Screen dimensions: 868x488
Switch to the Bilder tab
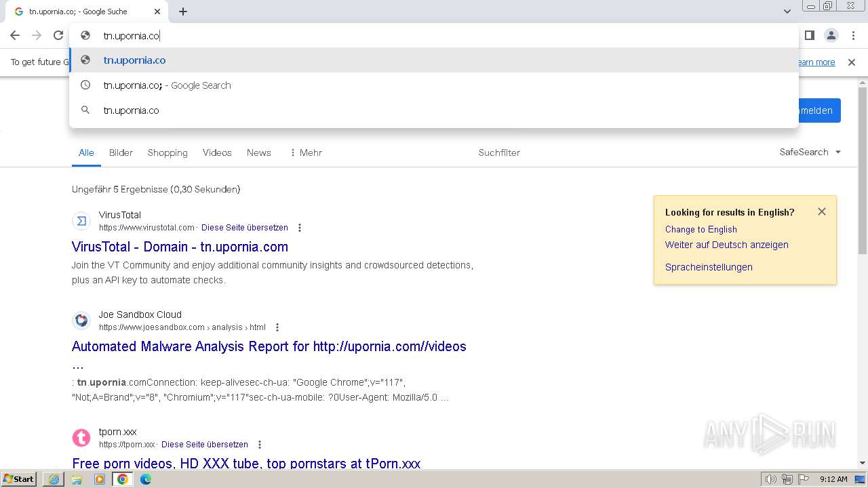(121, 152)
